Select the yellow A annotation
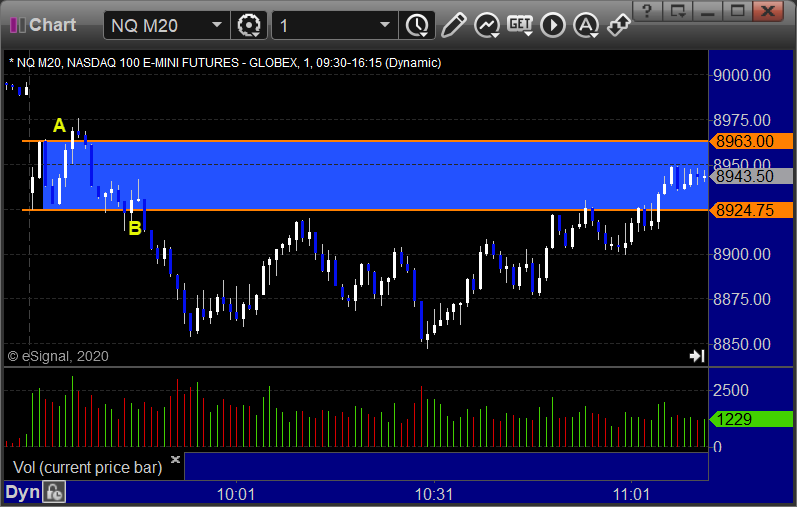The image size is (797, 507). pos(59,125)
